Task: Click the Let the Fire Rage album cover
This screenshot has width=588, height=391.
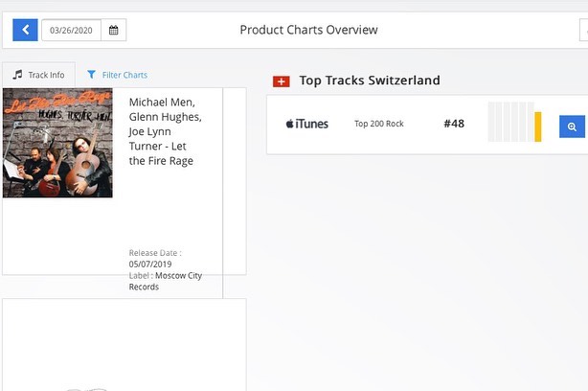Action: 57,143
